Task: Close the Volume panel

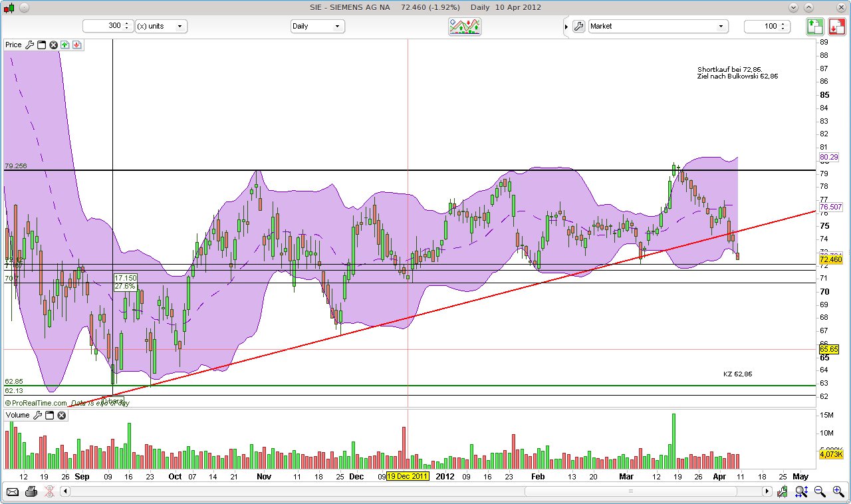Action: point(61,415)
